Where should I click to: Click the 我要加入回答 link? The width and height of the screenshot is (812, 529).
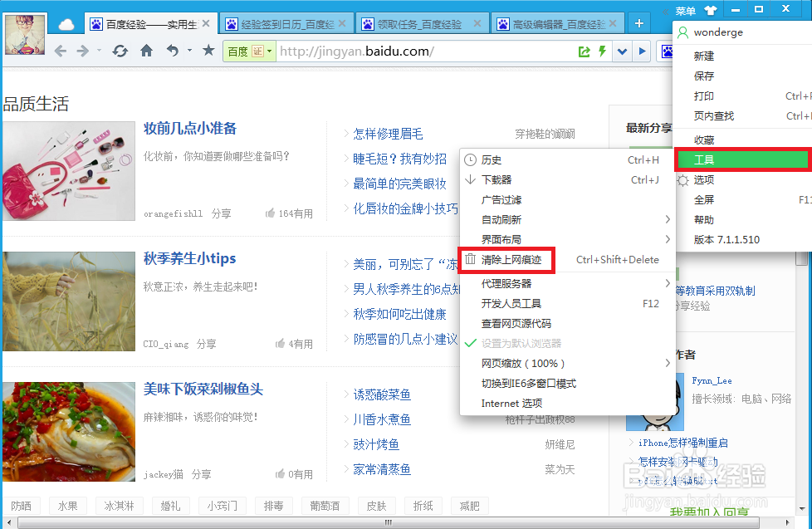point(710,512)
